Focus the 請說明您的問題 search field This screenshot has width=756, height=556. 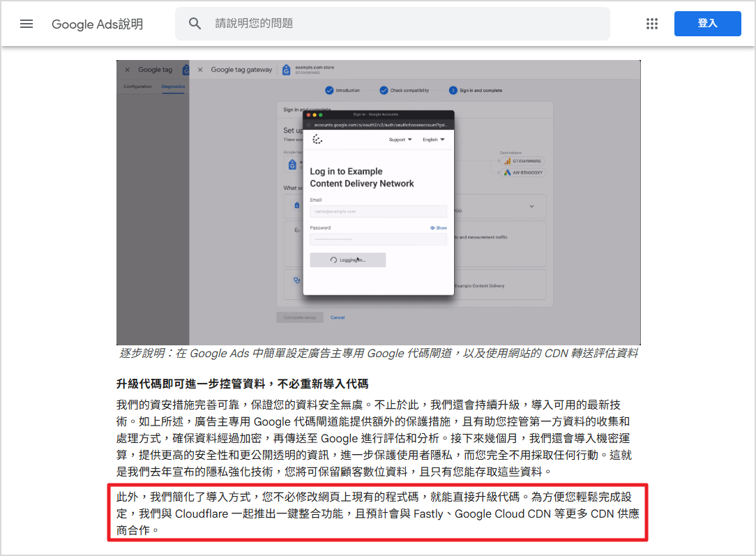click(x=393, y=24)
